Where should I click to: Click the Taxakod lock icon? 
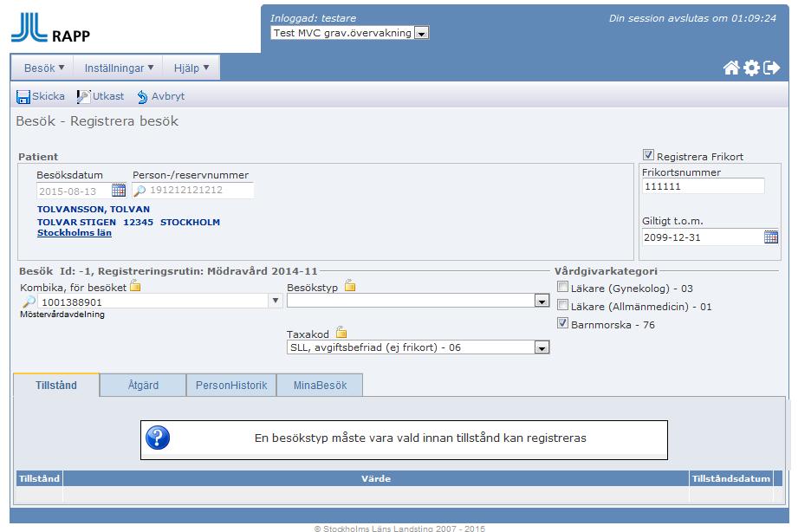click(x=341, y=333)
